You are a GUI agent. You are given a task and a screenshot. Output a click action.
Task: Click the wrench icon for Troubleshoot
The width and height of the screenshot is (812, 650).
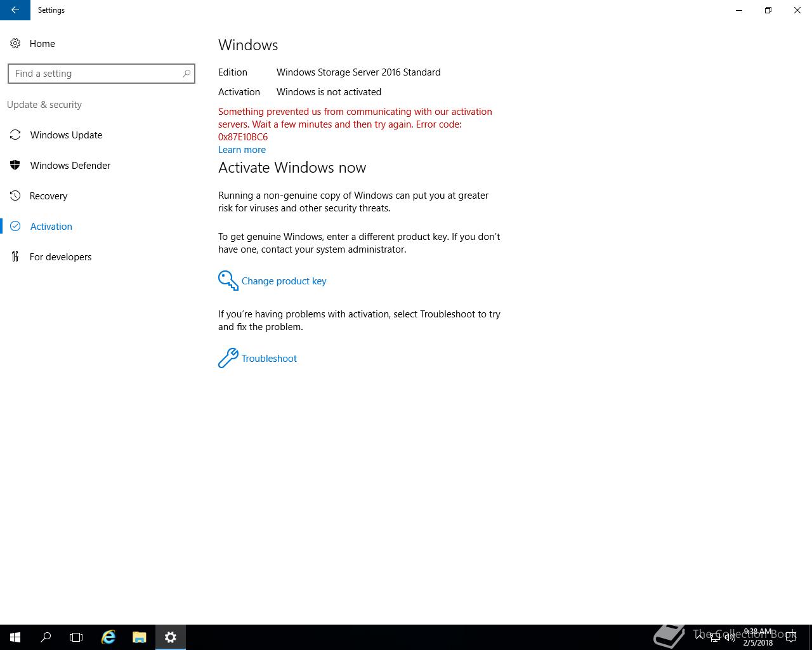point(228,358)
